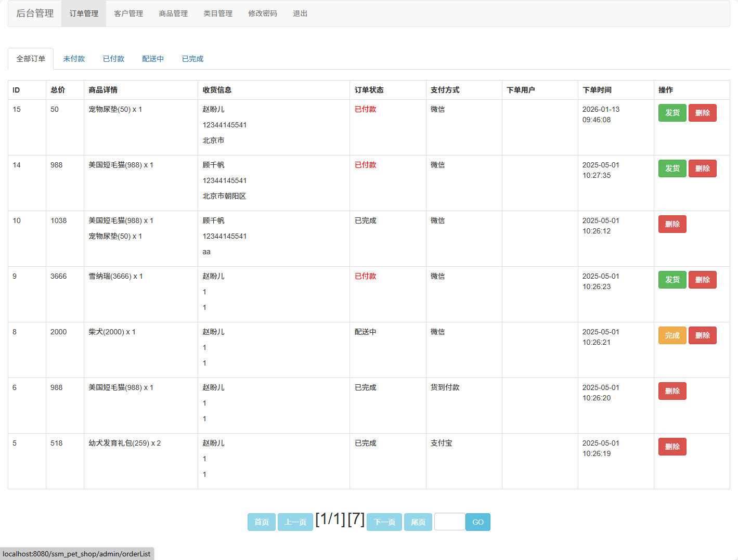
Task: Focus the page number input field
Action: pos(449,522)
